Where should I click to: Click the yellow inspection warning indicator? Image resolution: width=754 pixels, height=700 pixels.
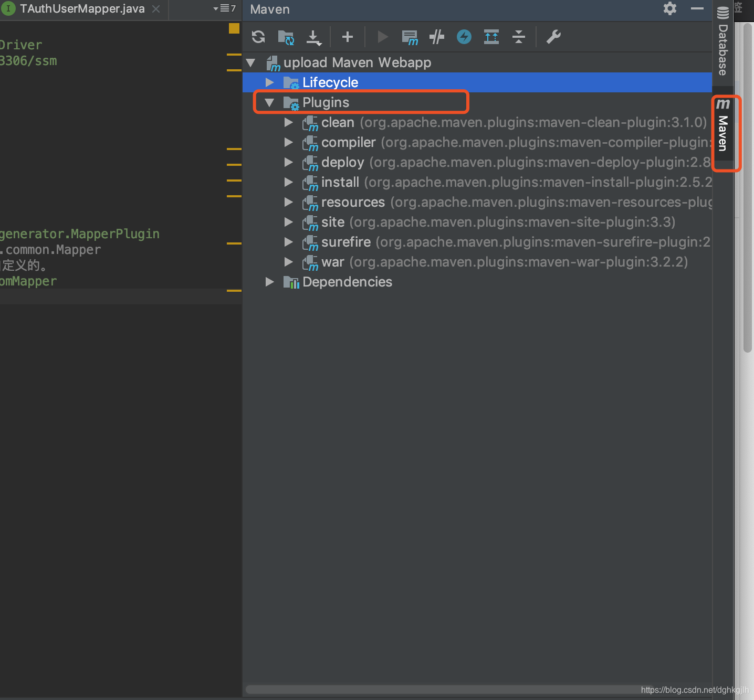pos(234,28)
